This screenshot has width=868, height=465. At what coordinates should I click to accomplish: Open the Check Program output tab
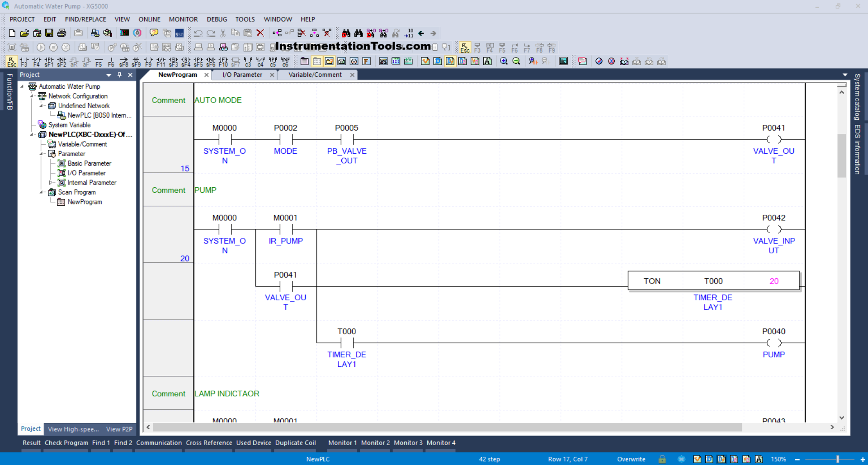point(66,443)
